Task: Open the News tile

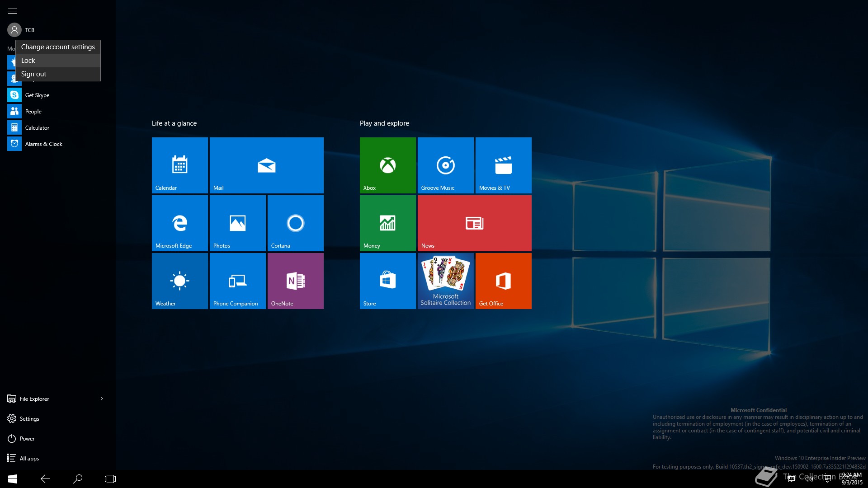Action: pos(475,223)
